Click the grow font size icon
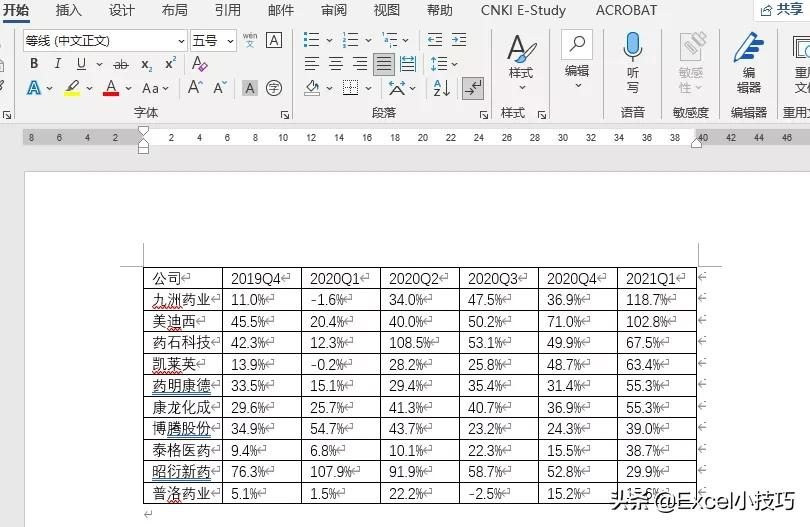The image size is (810, 527). click(195, 88)
